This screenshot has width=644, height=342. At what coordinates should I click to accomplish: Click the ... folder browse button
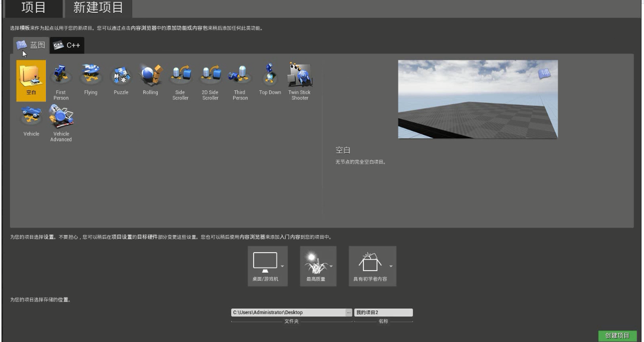(349, 313)
